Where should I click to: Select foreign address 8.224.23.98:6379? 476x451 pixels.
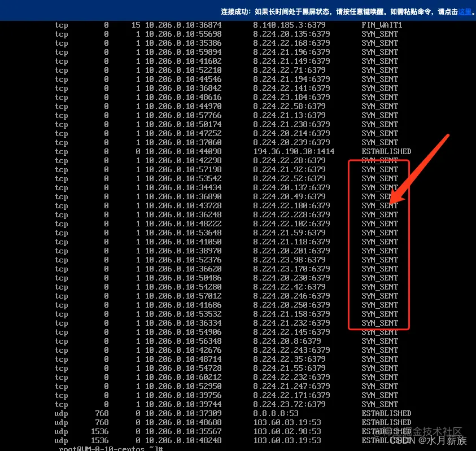[x=289, y=260]
